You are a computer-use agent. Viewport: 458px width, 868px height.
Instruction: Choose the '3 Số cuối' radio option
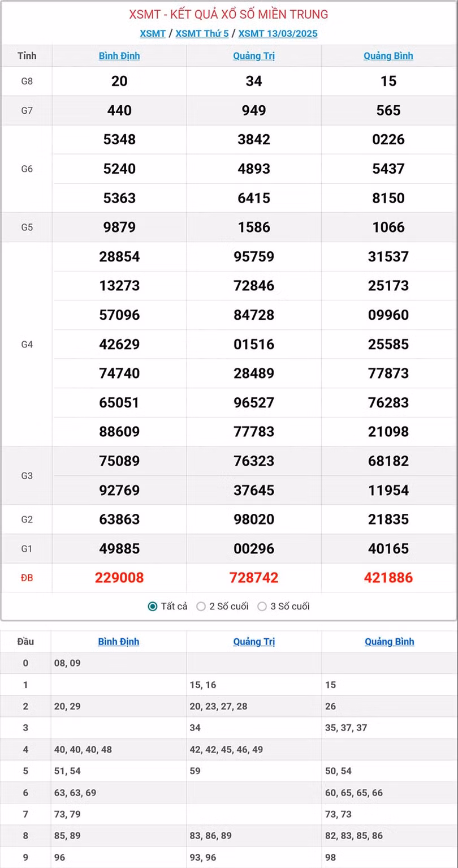262,607
